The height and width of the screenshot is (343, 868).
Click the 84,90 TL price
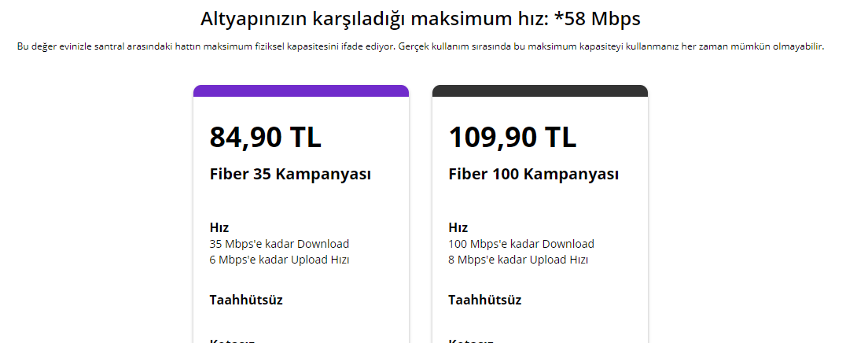tap(265, 137)
